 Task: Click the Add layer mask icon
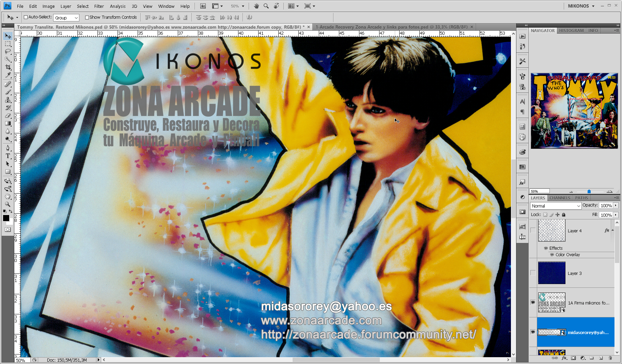point(573,358)
